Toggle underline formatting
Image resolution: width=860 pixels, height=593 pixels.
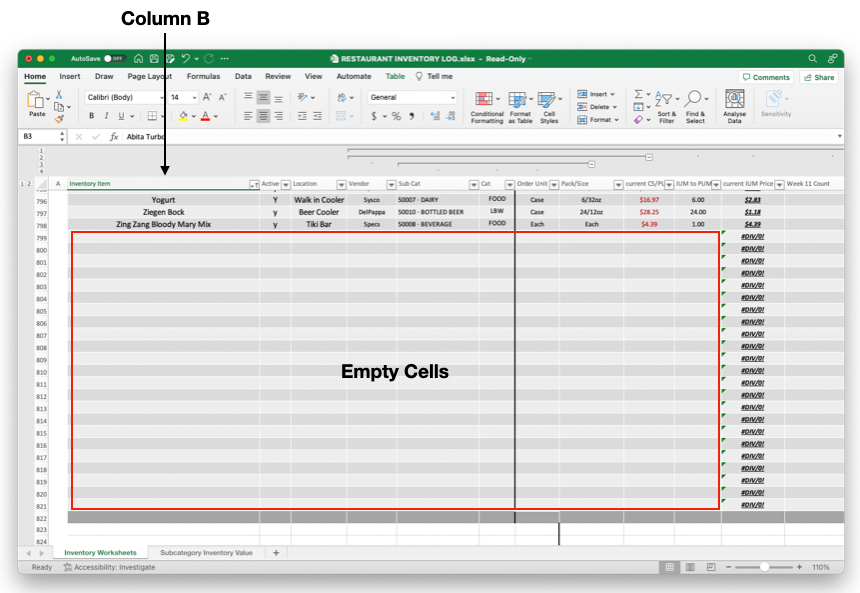point(119,116)
